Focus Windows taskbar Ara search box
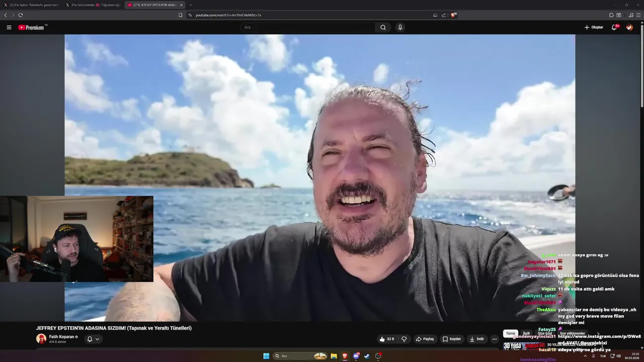Viewport: 644px width, 362px height. tap(300, 356)
